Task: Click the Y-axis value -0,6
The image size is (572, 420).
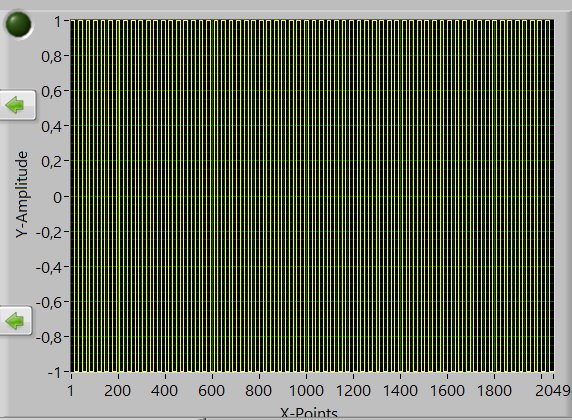Action: pyautogui.click(x=49, y=303)
